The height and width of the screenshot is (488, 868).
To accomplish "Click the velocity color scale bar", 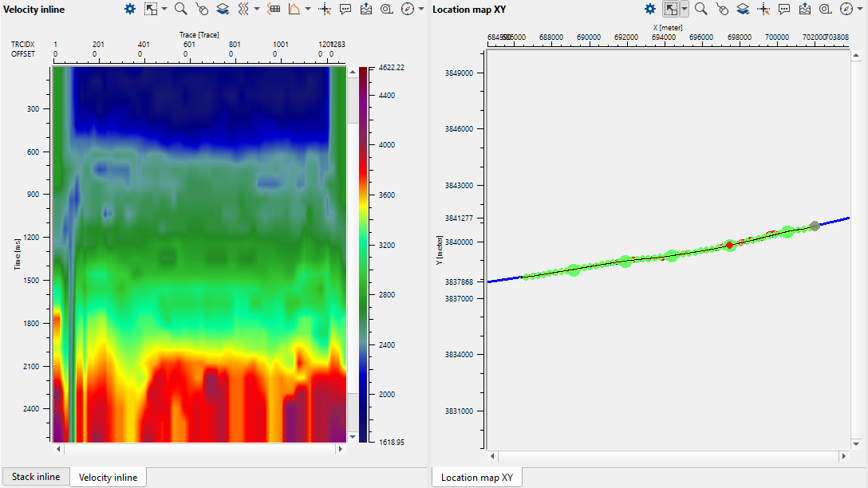I will [364, 254].
